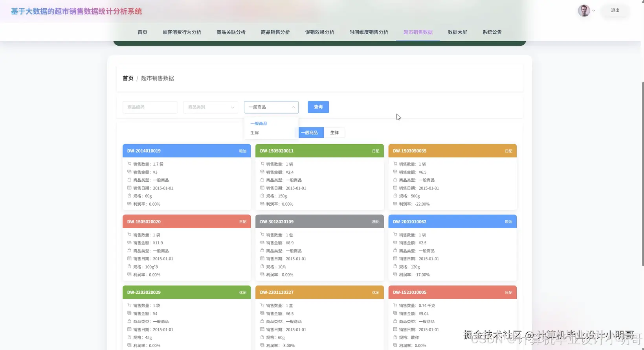The image size is (644, 350).
Task: Click money icon beside 销售金额 ¥6.5 in DW-1503050035
Action: pyautogui.click(x=395, y=172)
